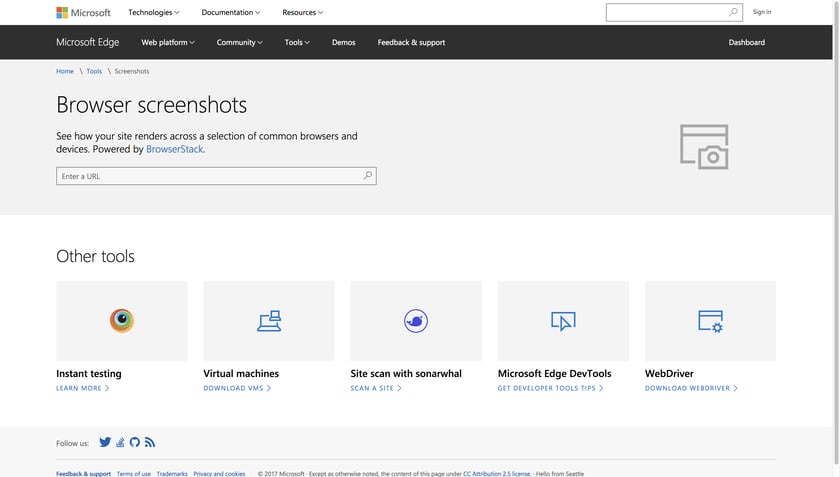
Task: Click the WebDriver heading
Action: point(669,374)
